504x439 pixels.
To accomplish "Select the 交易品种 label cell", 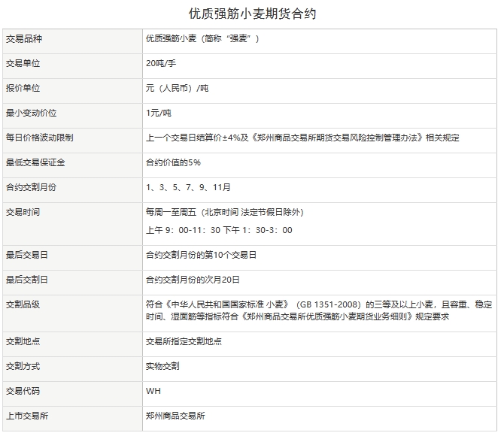I will pos(26,38).
